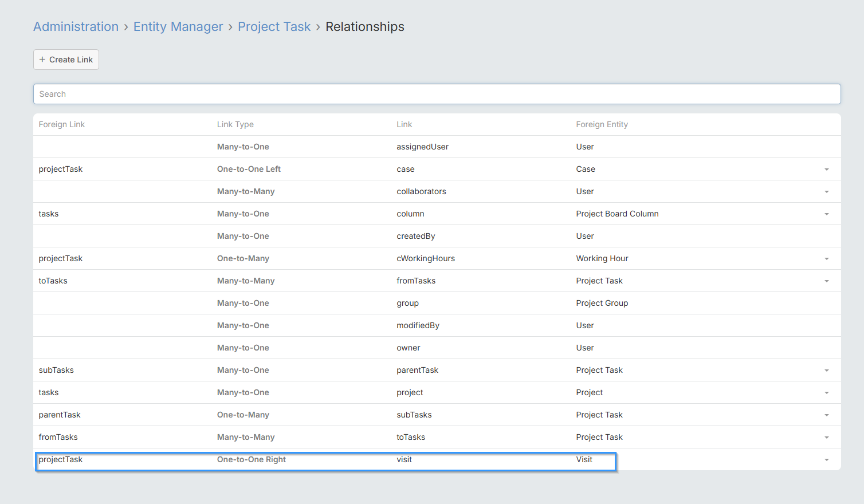
Task: Open actions menu for cWorkingHours row
Action: (826, 259)
